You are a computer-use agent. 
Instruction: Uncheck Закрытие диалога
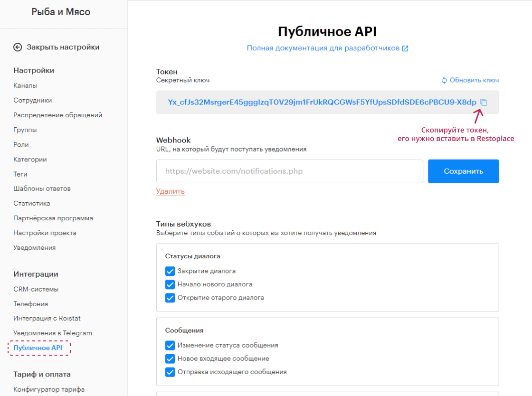[170, 271]
